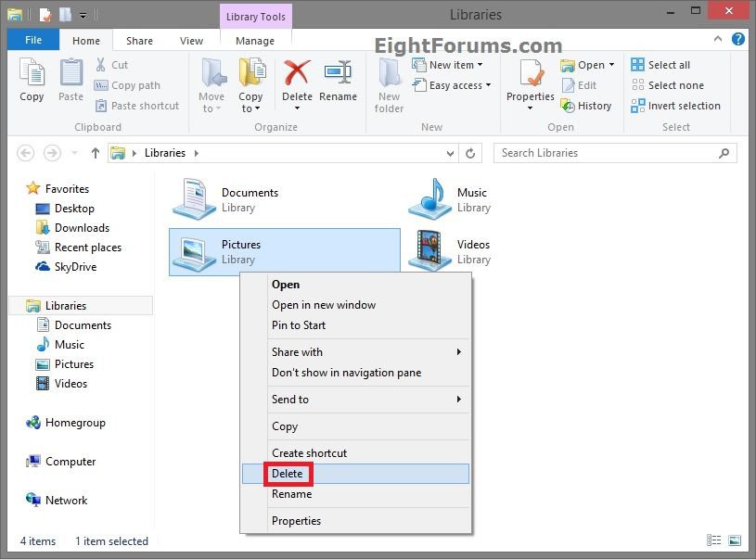The image size is (756, 559).
Task: Click Invert selection button
Action: pos(675,106)
